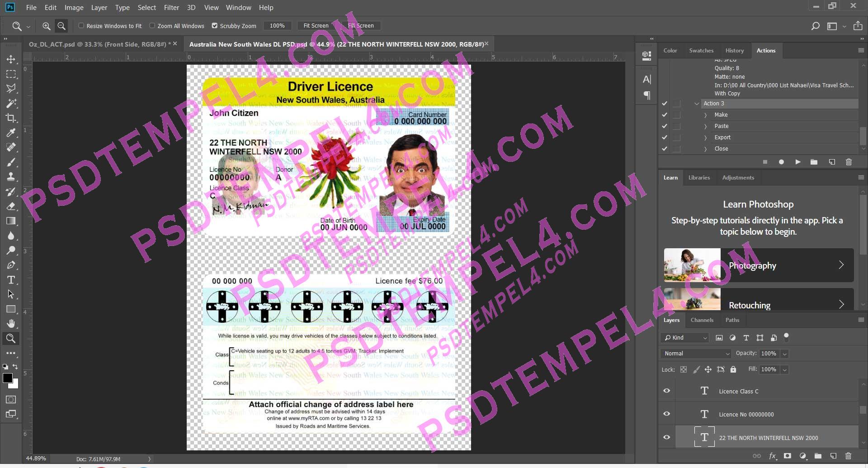The height and width of the screenshot is (468, 868).
Task: Open the Filter menu
Action: coord(171,7)
